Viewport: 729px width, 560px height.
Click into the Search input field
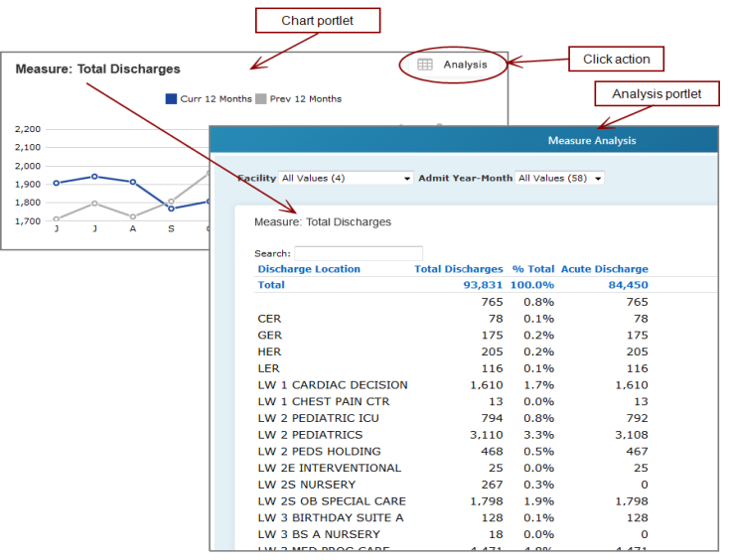[359, 253]
